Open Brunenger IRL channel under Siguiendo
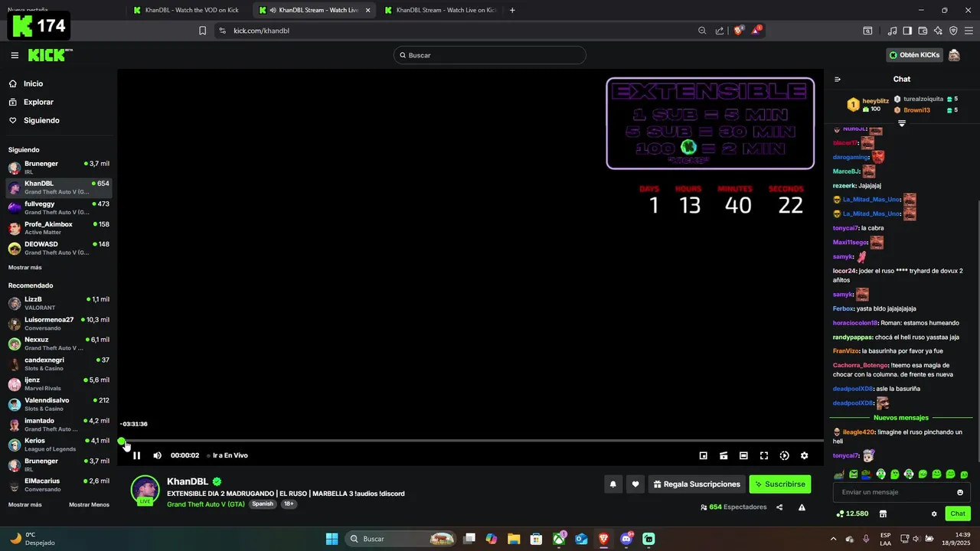This screenshot has height=551, width=980. pyautogui.click(x=59, y=168)
